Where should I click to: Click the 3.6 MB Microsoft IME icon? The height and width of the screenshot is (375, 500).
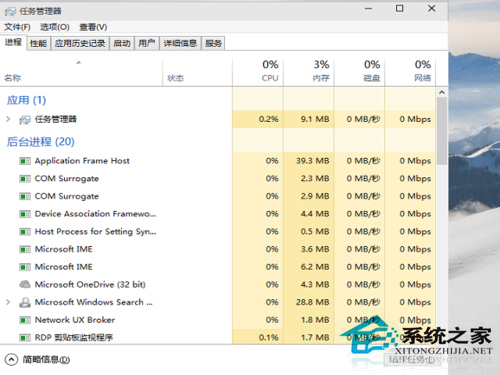[25, 249]
